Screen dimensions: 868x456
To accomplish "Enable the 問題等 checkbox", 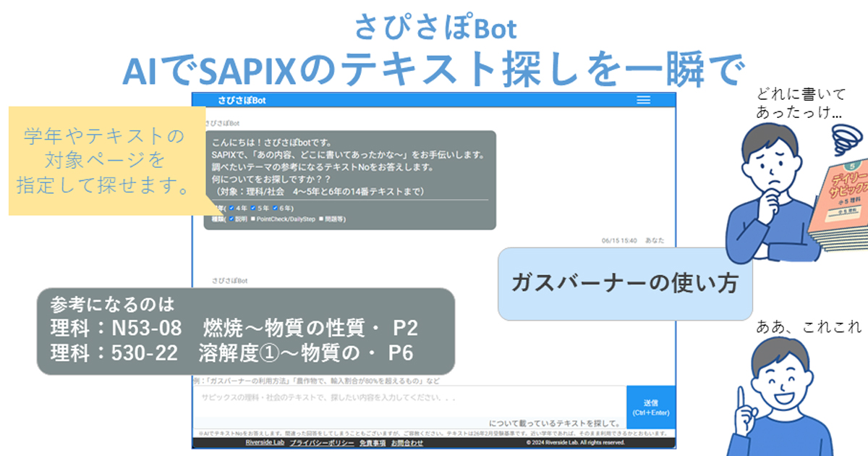I will pos(321,219).
